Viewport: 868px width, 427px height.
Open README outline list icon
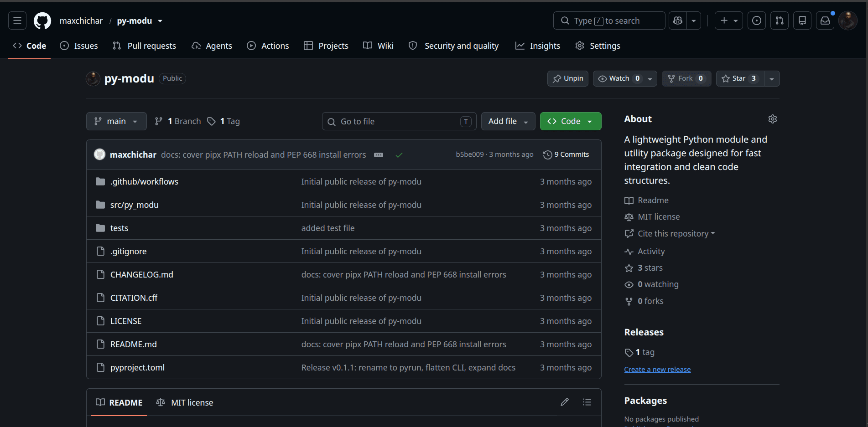pyautogui.click(x=587, y=402)
